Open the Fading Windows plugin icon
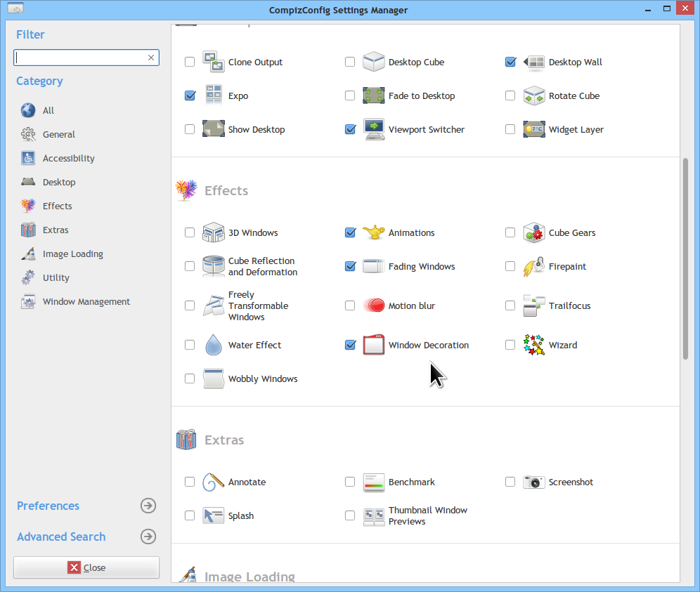The width and height of the screenshot is (700, 592). (374, 266)
